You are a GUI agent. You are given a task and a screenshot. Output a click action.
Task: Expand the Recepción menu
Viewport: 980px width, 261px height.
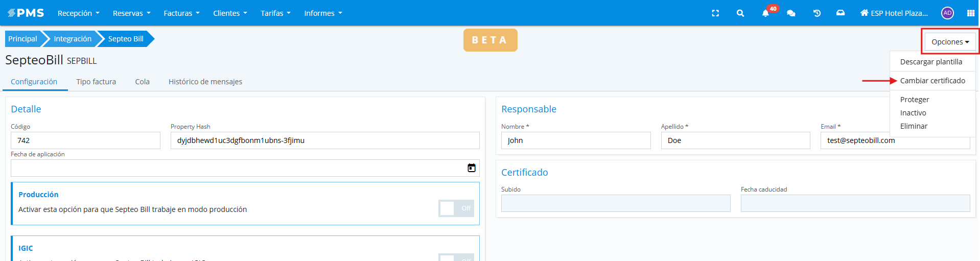[x=78, y=13]
